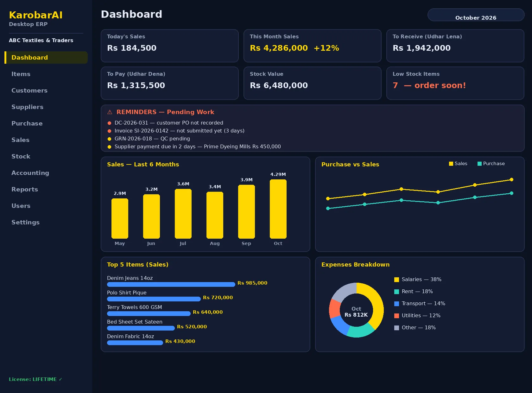Open the Low Stock Items card
Image resolution: width=532 pixels, height=393 pixels.
click(455, 83)
